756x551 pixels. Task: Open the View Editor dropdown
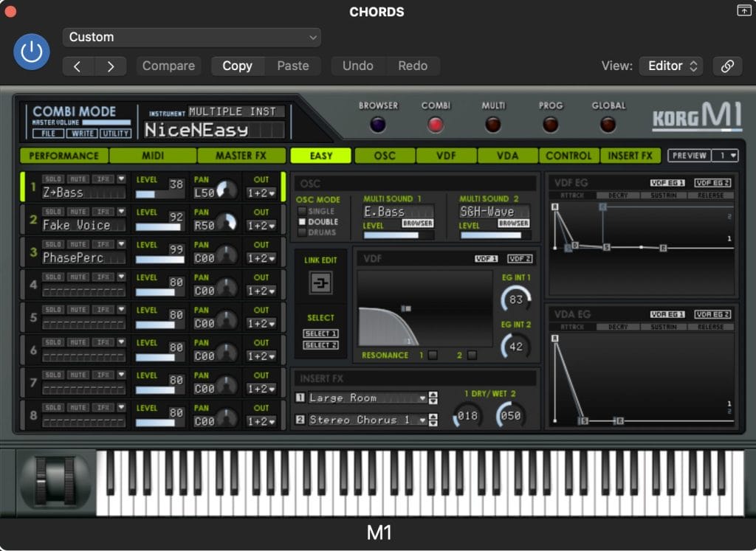[x=670, y=66]
